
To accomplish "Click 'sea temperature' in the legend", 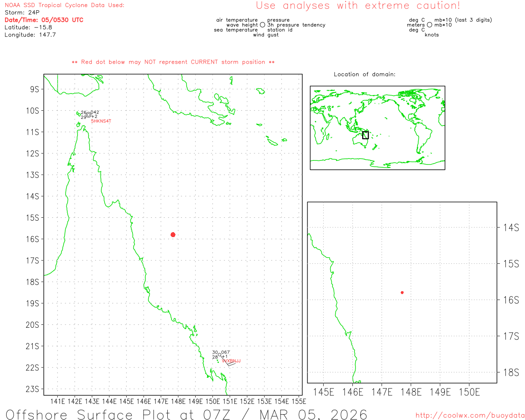I will [236, 30].
